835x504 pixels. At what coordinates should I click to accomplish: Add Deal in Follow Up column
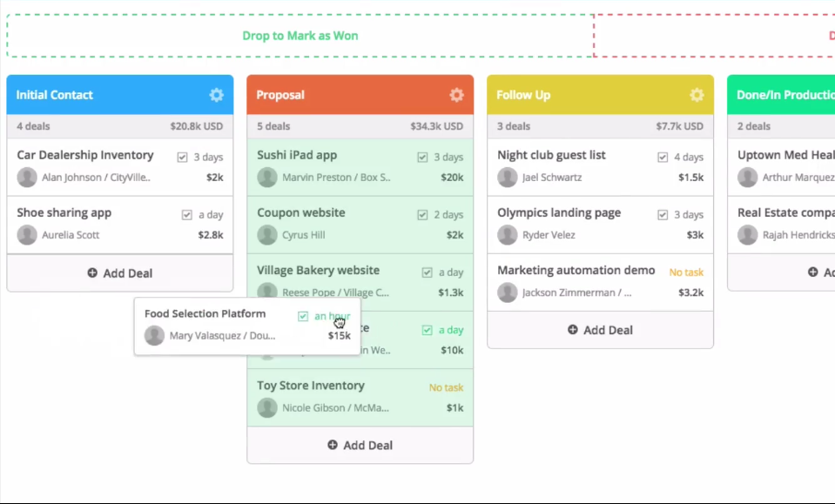click(x=600, y=330)
